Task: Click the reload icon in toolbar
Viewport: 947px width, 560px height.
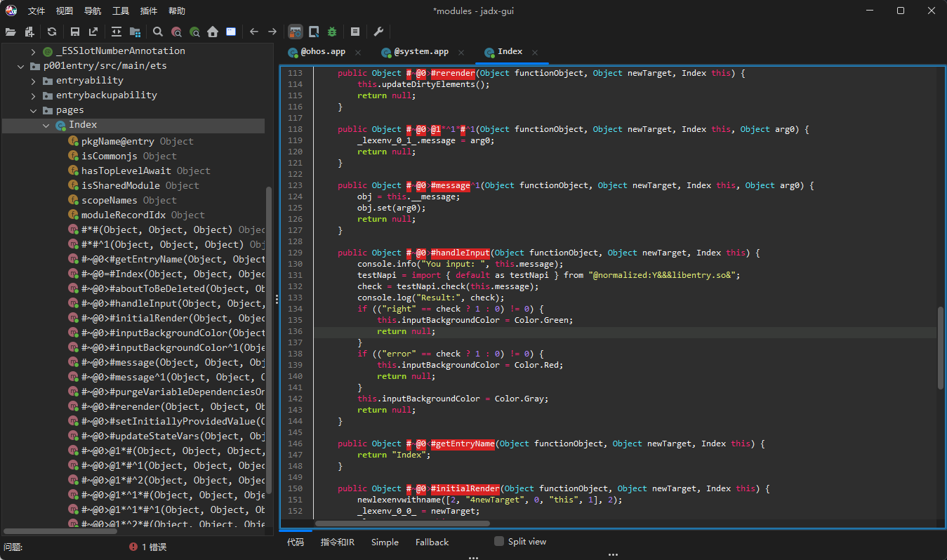Action: tap(52, 32)
